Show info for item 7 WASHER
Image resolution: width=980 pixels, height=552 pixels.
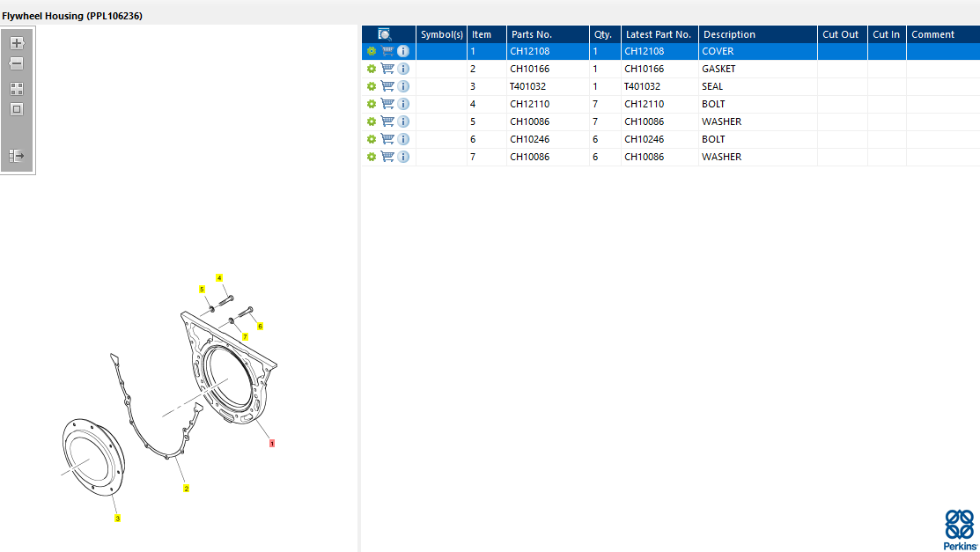pos(403,157)
